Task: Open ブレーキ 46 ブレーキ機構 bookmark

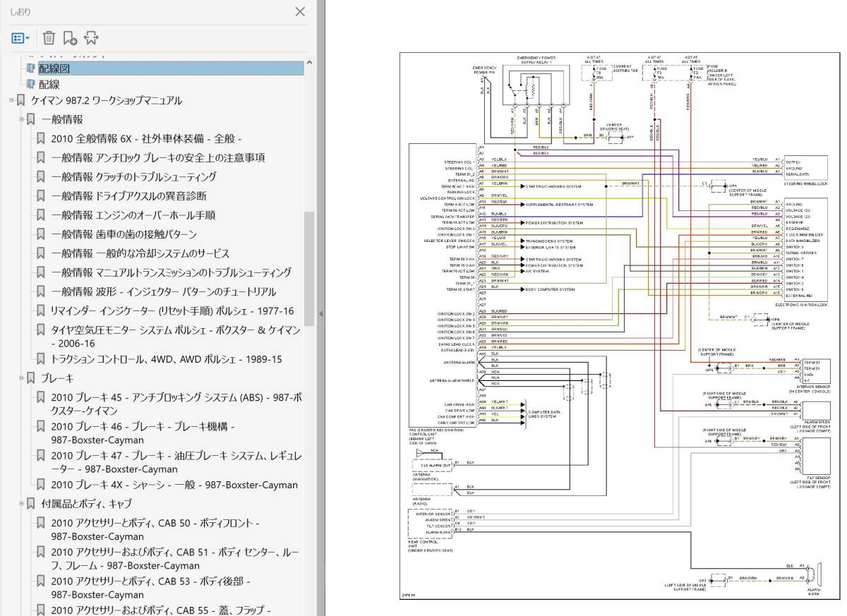Action: click(143, 433)
